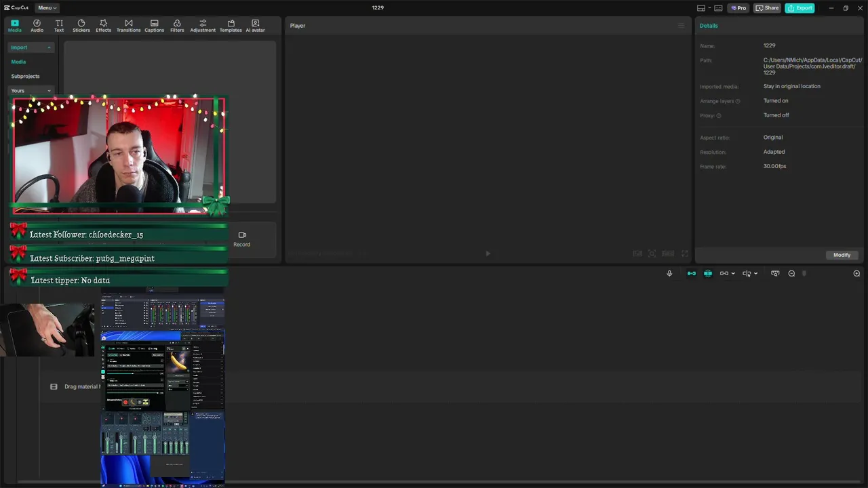
Task: Toggle Player fullscreen
Action: [x=685, y=253]
